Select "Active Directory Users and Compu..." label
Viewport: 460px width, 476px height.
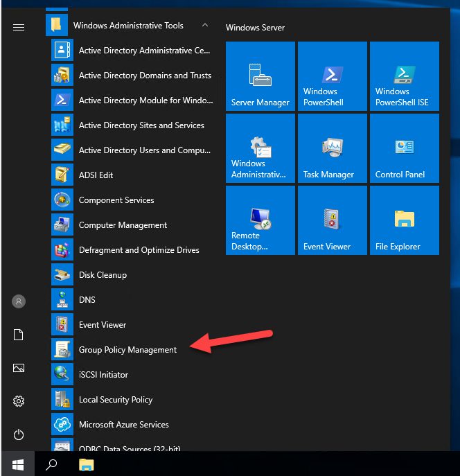tap(145, 150)
